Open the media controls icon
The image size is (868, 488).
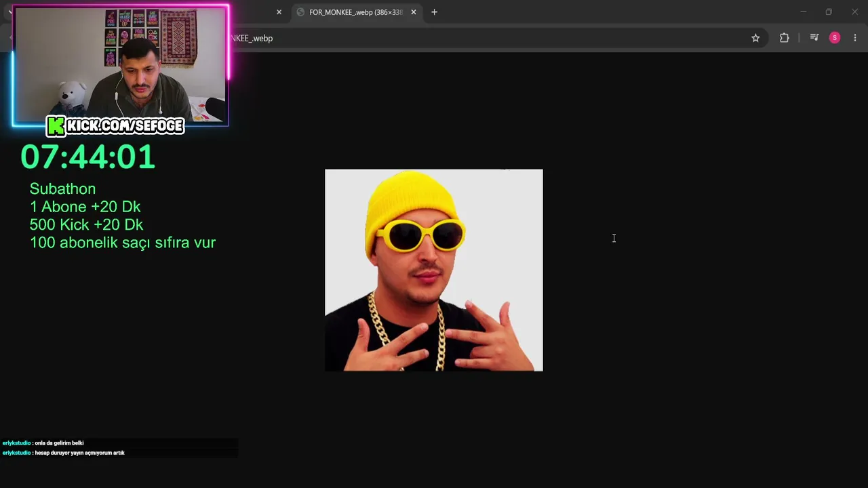click(x=814, y=38)
